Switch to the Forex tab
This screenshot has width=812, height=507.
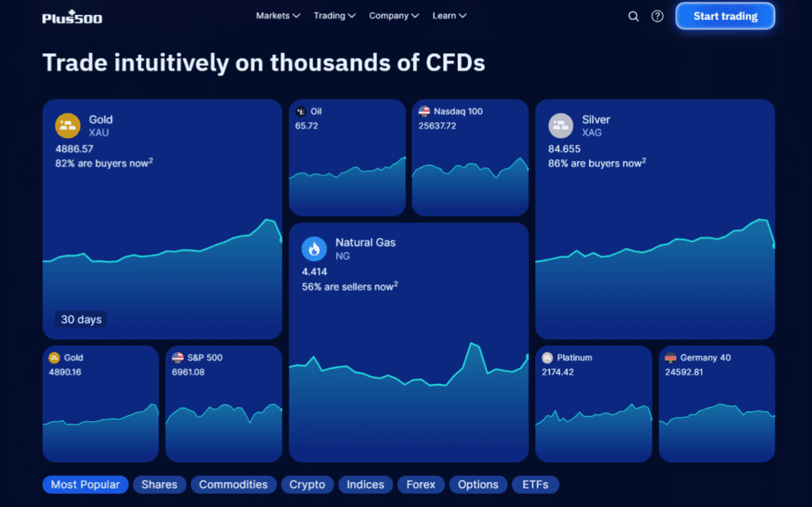[420, 485]
